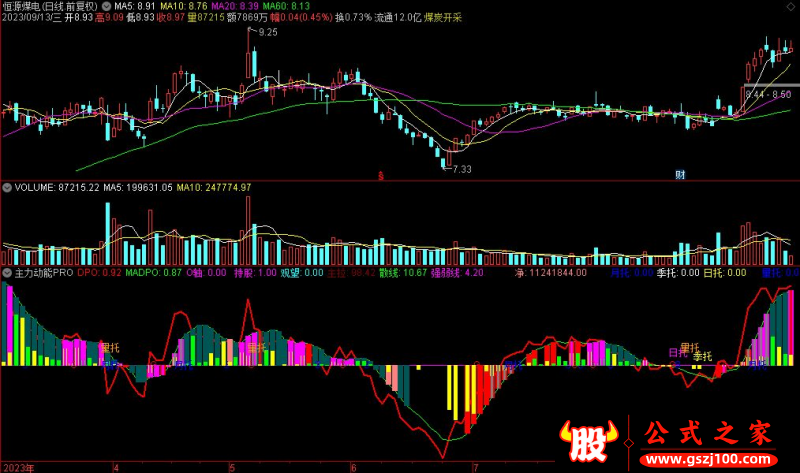Click the 财 financial marker on chart
The width and height of the screenshot is (800, 473).
pyautogui.click(x=680, y=175)
